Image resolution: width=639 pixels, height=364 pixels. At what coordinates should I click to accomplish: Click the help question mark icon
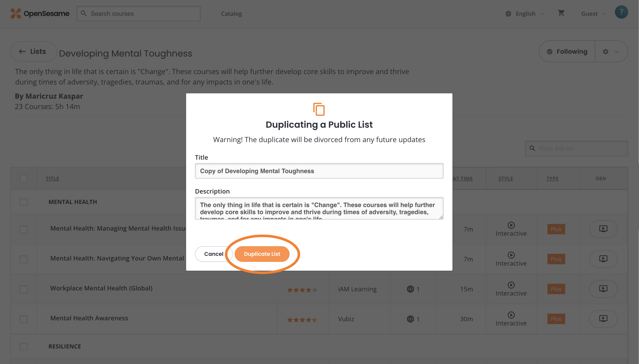click(621, 12)
